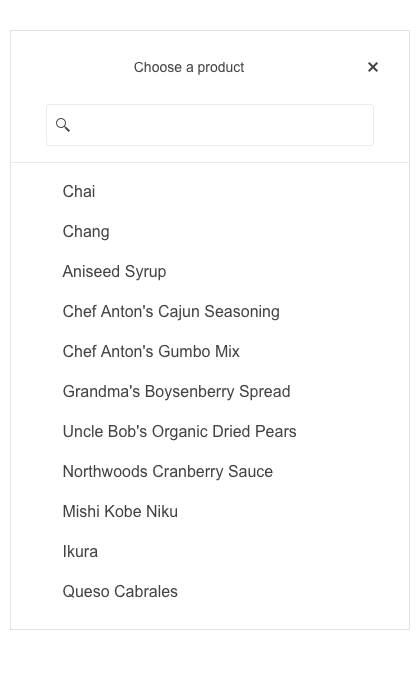Screen dimensions: 420x690
Task: Pick Chef Anton's Cajun Seasoning
Action: pos(210,312)
